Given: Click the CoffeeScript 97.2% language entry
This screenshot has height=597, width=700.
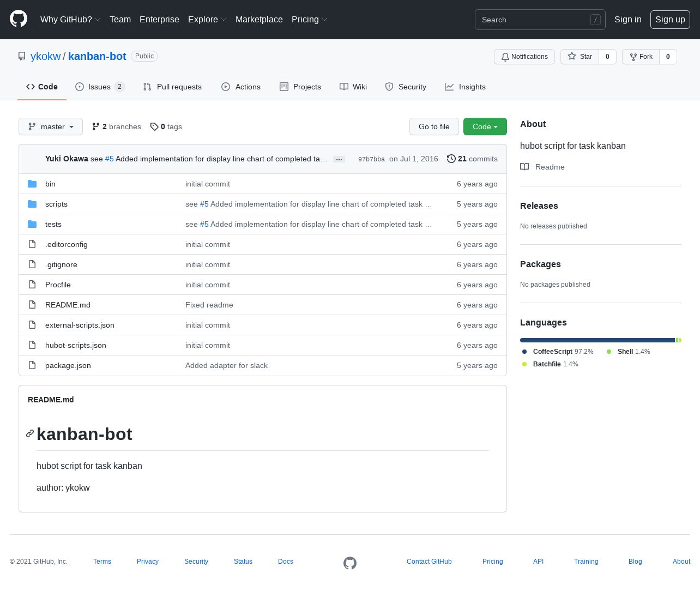Looking at the screenshot, I should [x=558, y=352].
